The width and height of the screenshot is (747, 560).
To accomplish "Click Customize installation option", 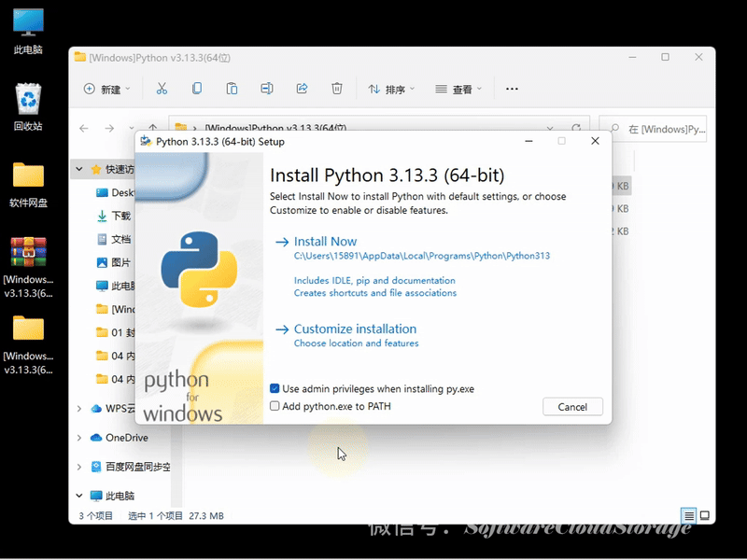I will point(355,329).
